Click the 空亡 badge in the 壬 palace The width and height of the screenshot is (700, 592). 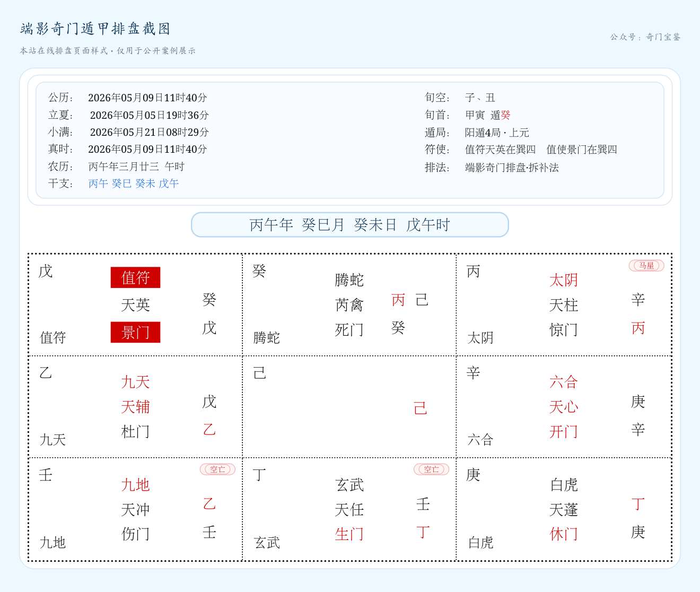click(x=217, y=469)
